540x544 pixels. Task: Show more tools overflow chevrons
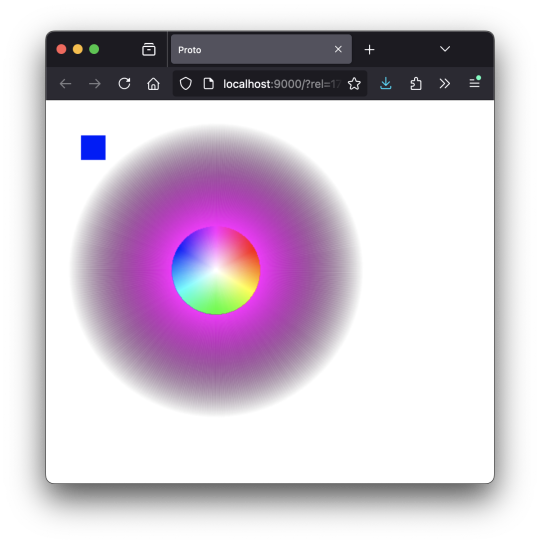[445, 84]
